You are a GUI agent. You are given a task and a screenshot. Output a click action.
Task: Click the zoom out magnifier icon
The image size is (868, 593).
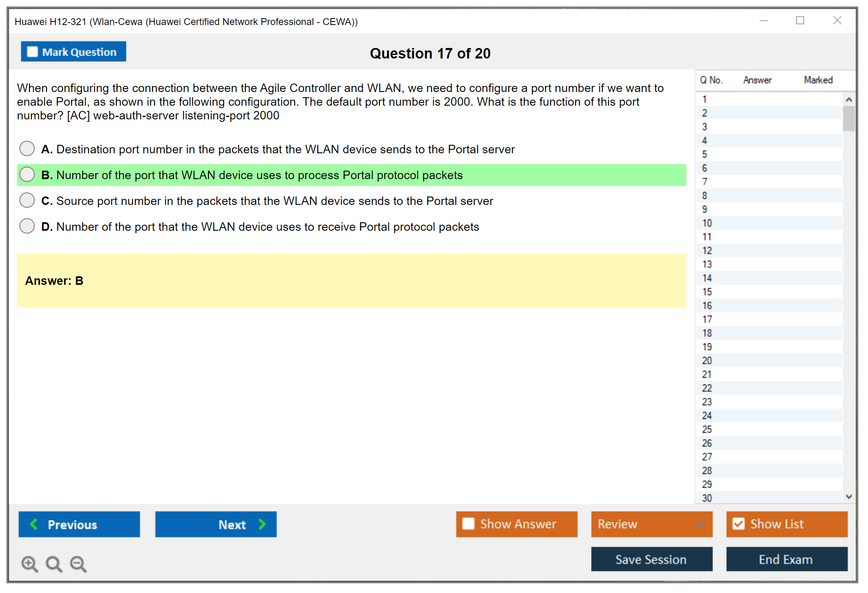(78, 564)
